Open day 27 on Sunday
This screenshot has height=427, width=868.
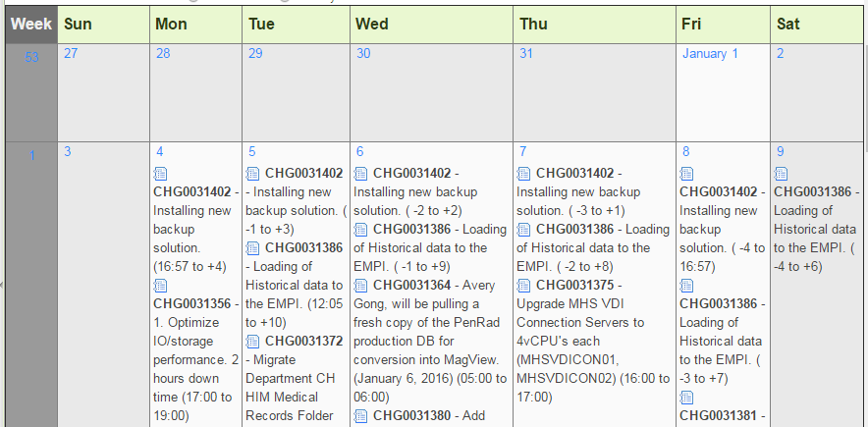(x=71, y=54)
